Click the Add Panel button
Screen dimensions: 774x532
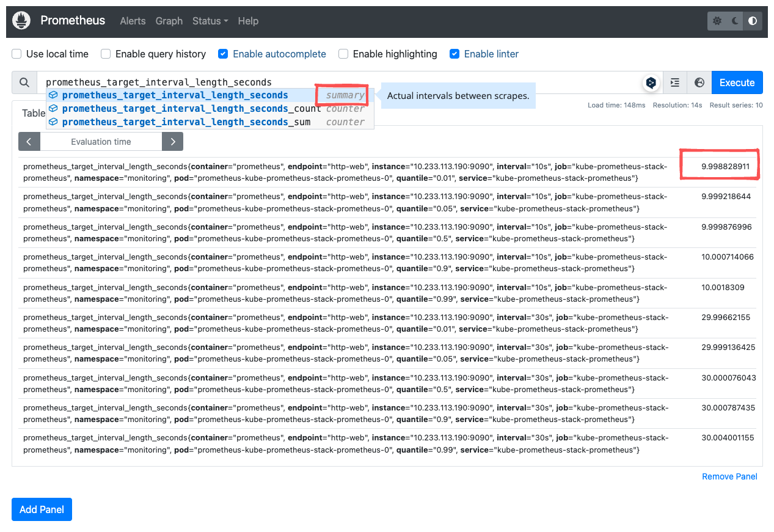click(x=42, y=509)
